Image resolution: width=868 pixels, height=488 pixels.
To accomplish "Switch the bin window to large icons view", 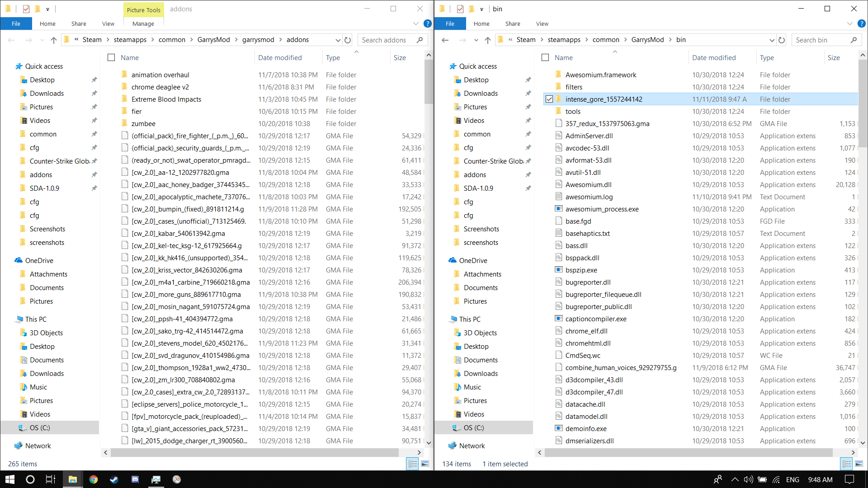I will pyautogui.click(x=859, y=464).
